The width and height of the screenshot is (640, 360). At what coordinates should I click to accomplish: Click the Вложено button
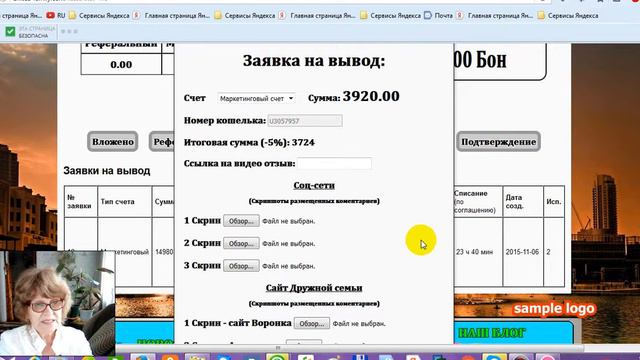[113, 142]
